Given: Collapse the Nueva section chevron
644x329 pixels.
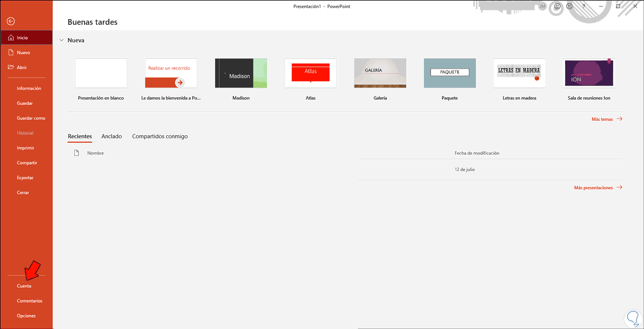Looking at the screenshot, I should point(62,40).
